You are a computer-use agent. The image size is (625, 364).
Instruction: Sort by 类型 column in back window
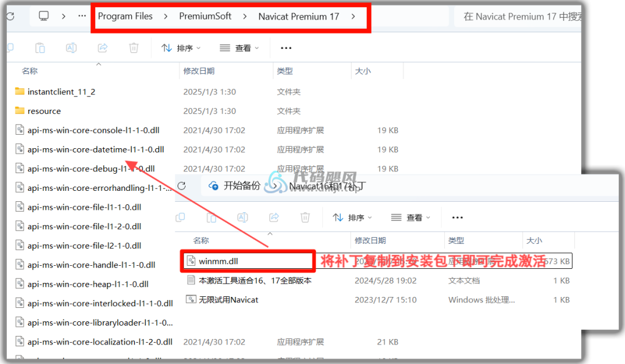coord(284,71)
